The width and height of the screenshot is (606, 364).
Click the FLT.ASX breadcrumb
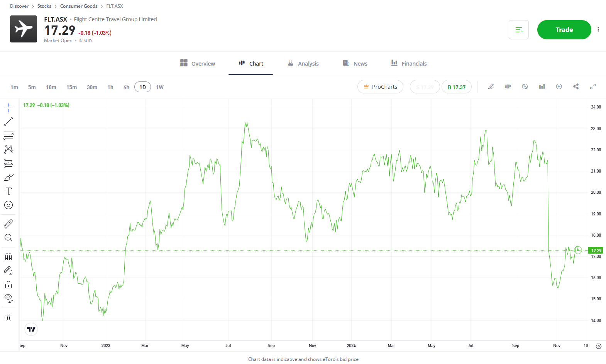tap(115, 6)
